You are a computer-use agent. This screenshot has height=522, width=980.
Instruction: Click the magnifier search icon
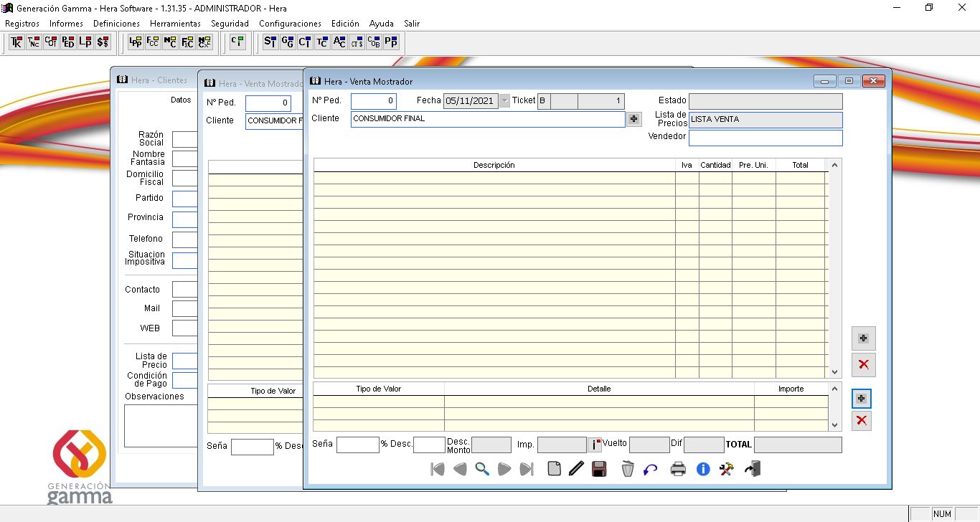482,469
